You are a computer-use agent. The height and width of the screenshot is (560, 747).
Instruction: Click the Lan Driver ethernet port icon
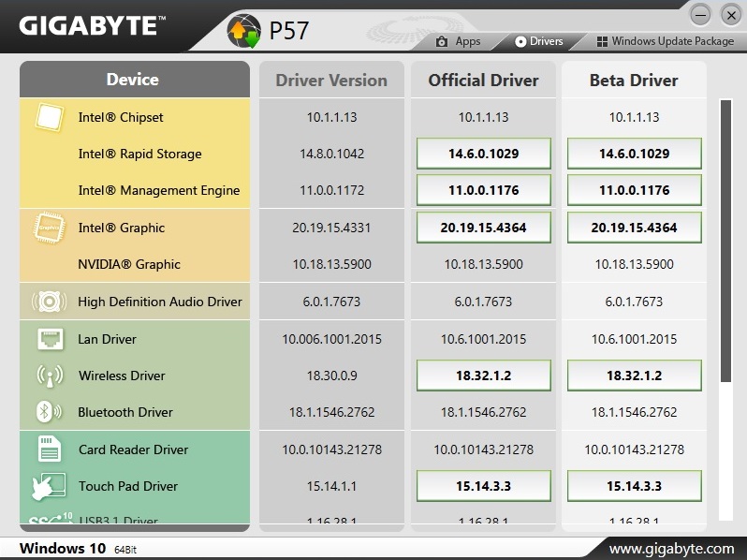50,339
